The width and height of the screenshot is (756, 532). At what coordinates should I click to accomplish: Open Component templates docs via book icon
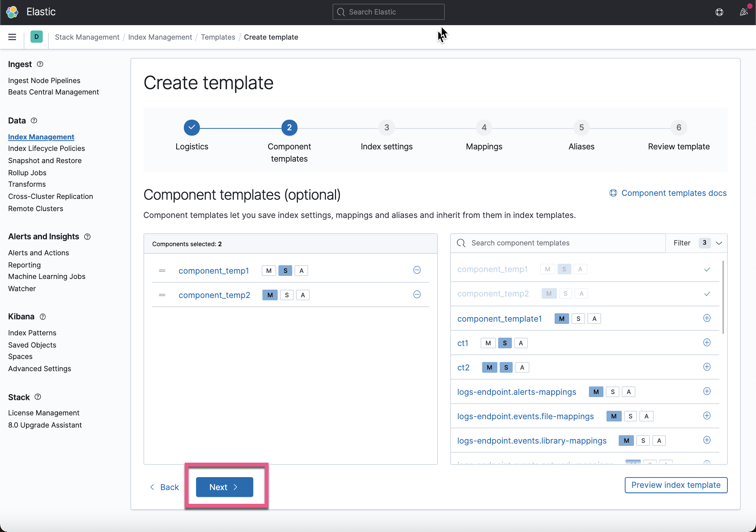(x=613, y=193)
